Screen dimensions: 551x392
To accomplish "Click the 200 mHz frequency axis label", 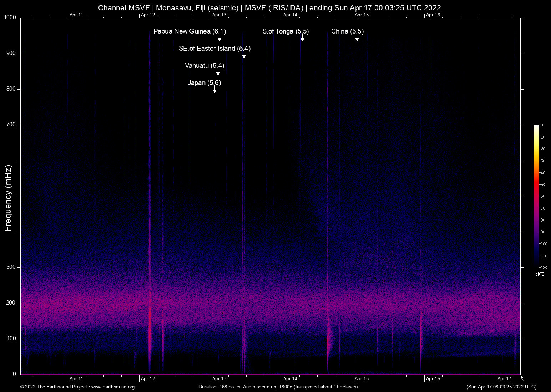I will 11,303.
